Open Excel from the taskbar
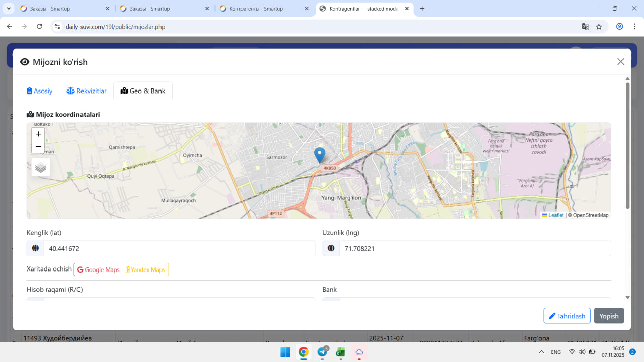644x362 pixels. pyautogui.click(x=341, y=352)
